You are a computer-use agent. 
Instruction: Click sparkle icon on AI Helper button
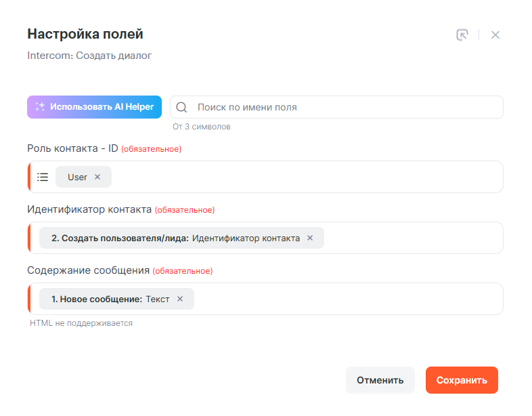pyautogui.click(x=40, y=107)
